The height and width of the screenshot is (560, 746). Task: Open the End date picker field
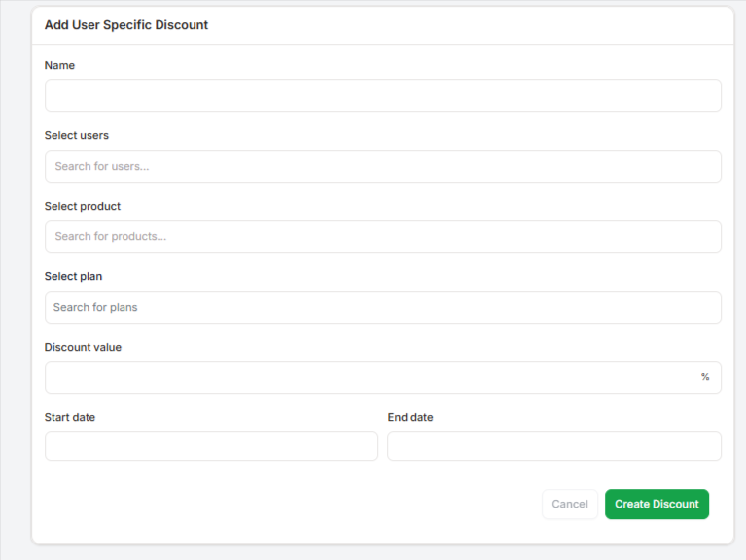click(x=554, y=446)
